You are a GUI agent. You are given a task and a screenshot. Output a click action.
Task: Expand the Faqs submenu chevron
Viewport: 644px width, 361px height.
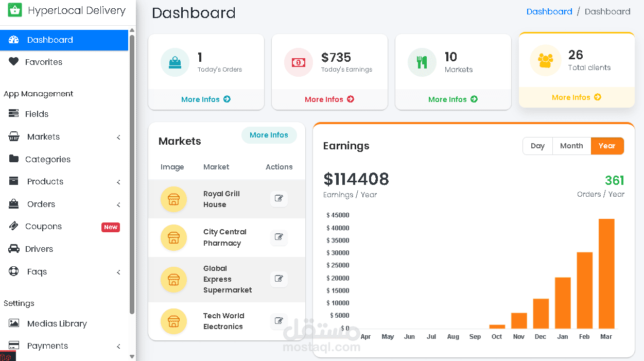(118, 272)
